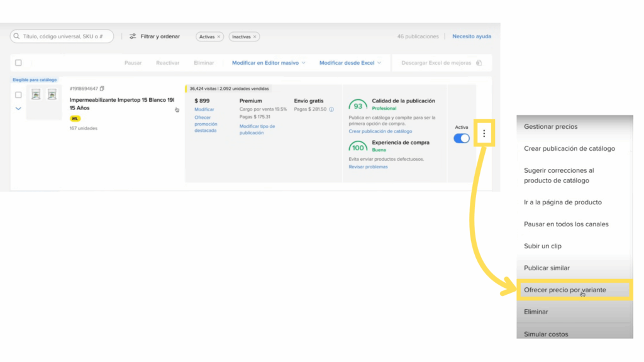Click Necesito ayuda link
Image resolution: width=644 pixels, height=362 pixels.
[472, 36]
